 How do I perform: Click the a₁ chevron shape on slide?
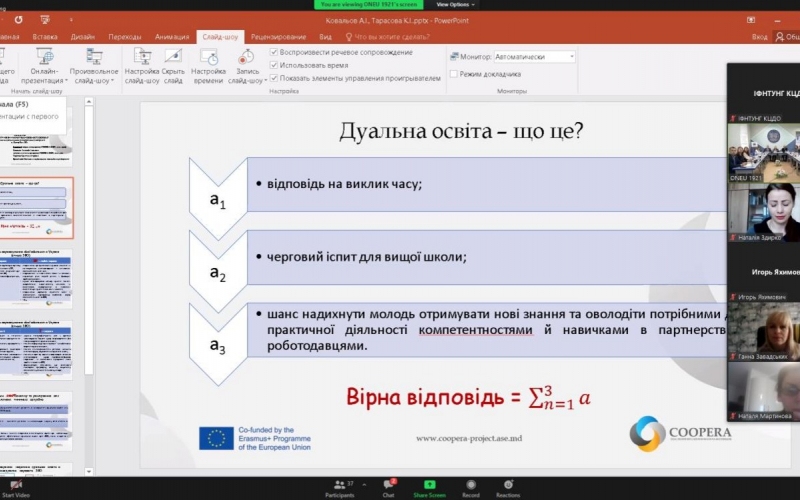pyautogui.click(x=218, y=199)
